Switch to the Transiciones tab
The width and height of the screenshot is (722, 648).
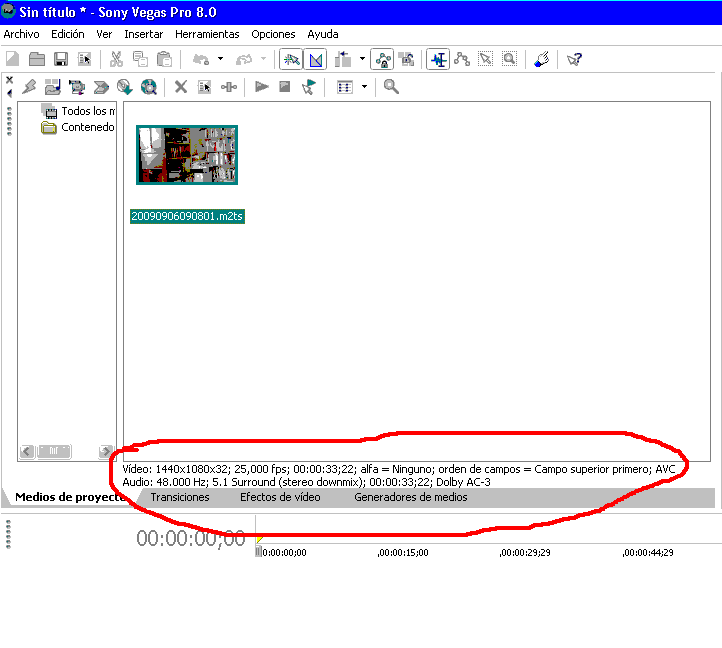click(180, 497)
